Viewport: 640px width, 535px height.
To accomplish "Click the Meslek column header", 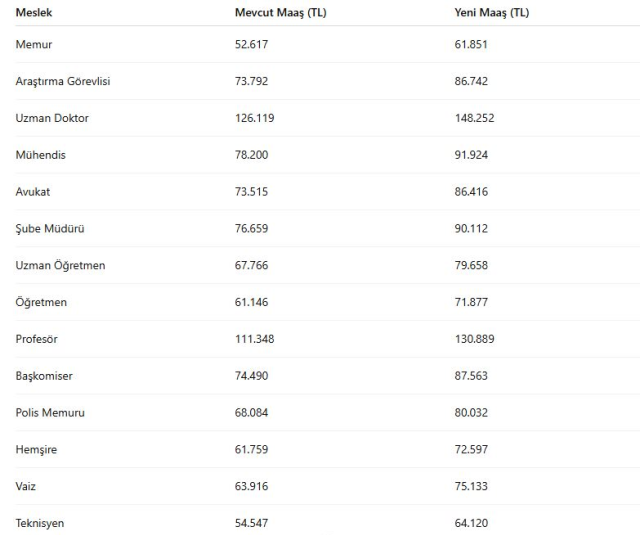I will pos(34,12).
